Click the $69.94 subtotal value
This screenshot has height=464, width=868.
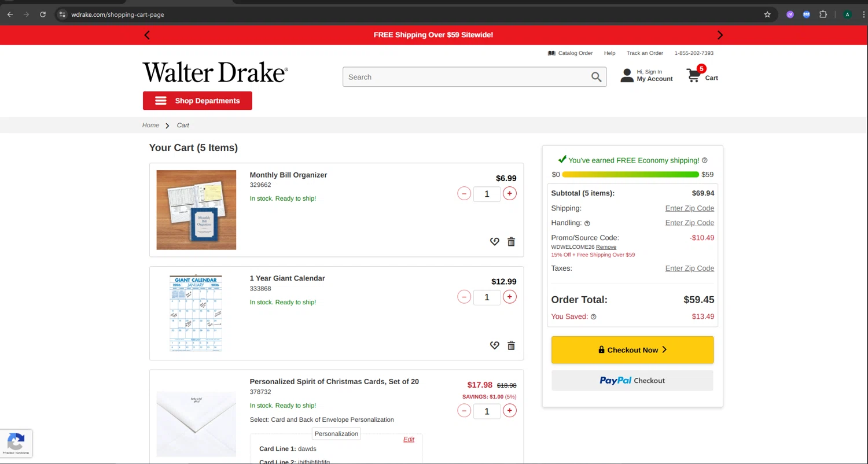click(x=703, y=193)
